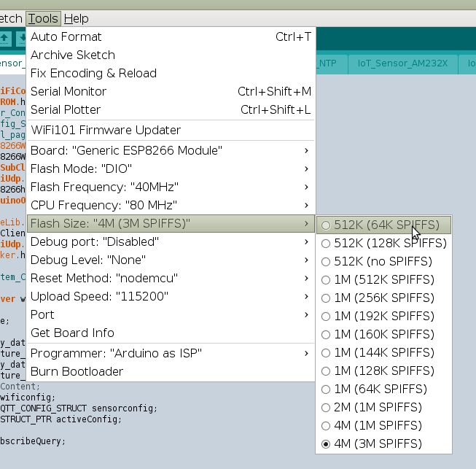The image size is (476, 469).
Task: Click the Open sketch arrow icon in toolbar
Action: [6, 37]
